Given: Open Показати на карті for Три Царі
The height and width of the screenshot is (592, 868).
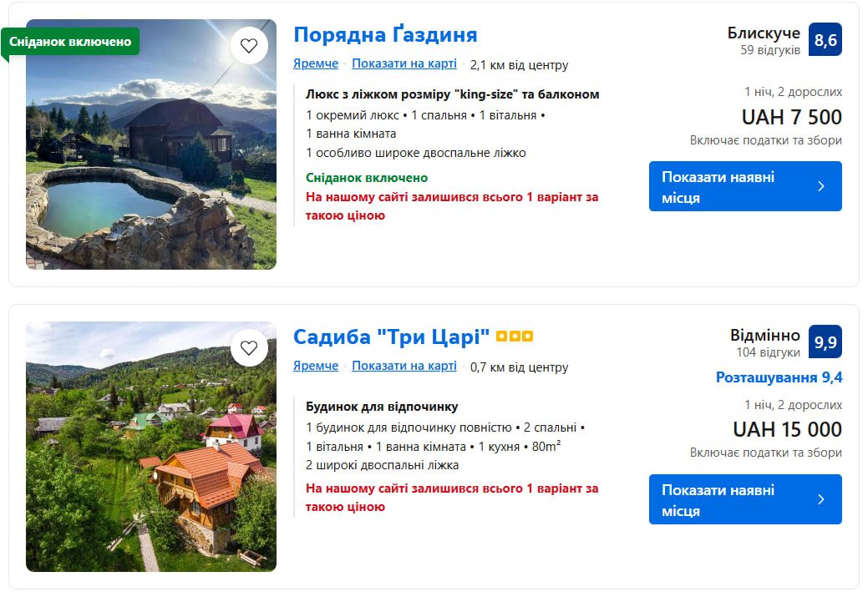Looking at the screenshot, I should click(x=404, y=366).
